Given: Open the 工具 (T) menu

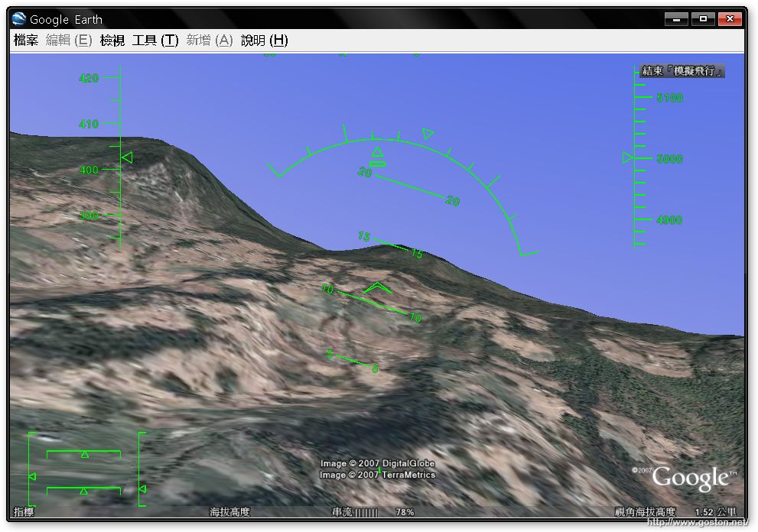Looking at the screenshot, I should [x=155, y=40].
